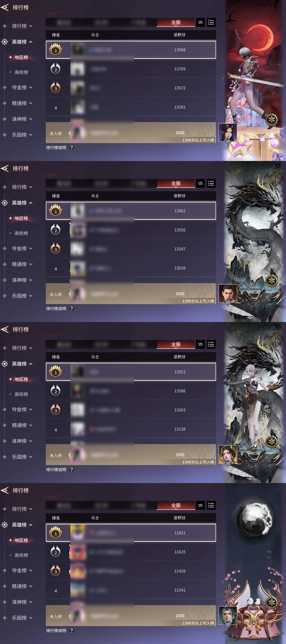Expand 乐园榜 in the sidebar beside the 11341 row
Viewport: 286px width, 644px height.
pyautogui.click(x=22, y=618)
